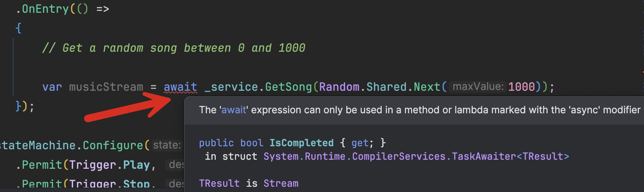Screen dimensions: 644x192
Task: Click the blue 'await' link in tooltip
Action: pyautogui.click(x=233, y=110)
